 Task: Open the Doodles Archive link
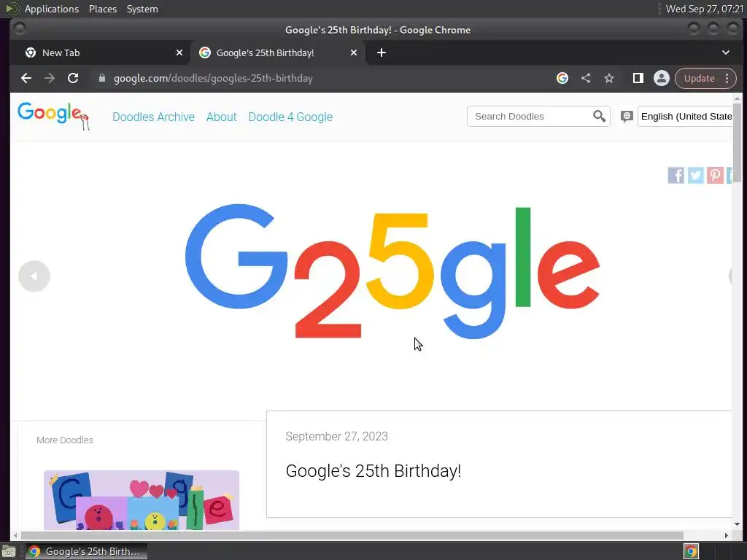153,117
